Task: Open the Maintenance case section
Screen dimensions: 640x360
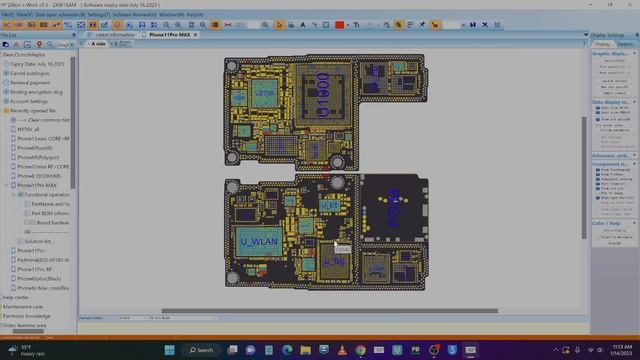Action: coord(22,307)
